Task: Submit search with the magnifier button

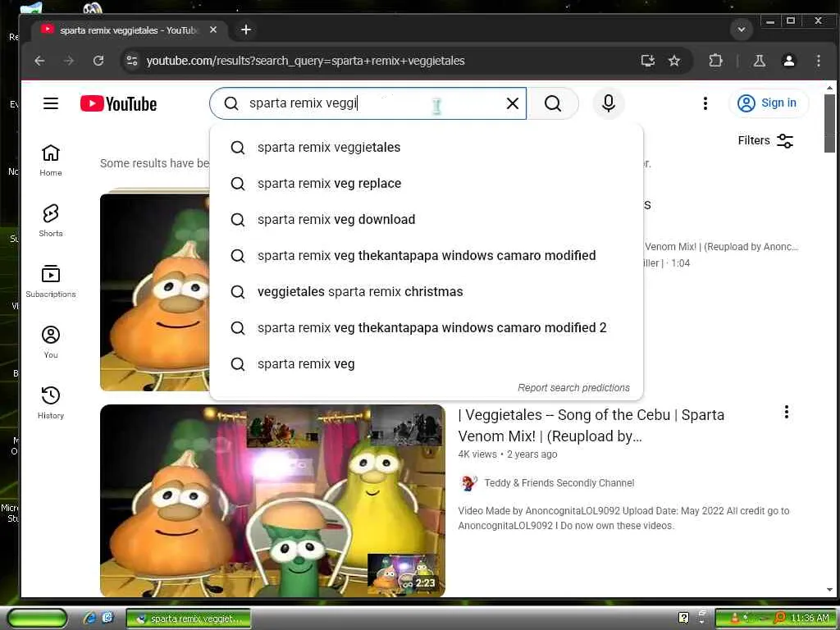Action: (x=552, y=103)
